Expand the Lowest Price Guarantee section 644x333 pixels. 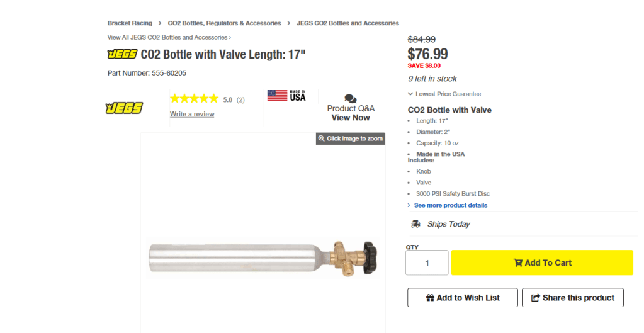(x=444, y=94)
